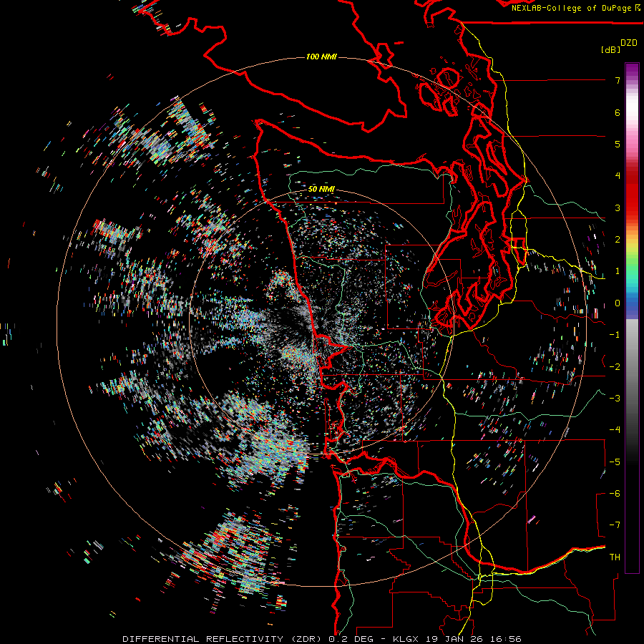The width and height of the screenshot is (644, 644).
Task: Click the 7 value on color scale
Action: click(618, 80)
